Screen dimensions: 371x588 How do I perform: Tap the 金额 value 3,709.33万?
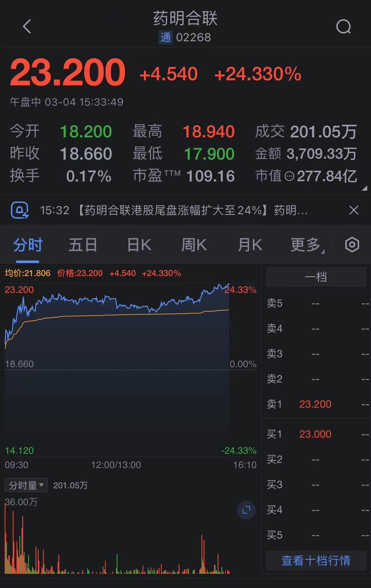322,154
